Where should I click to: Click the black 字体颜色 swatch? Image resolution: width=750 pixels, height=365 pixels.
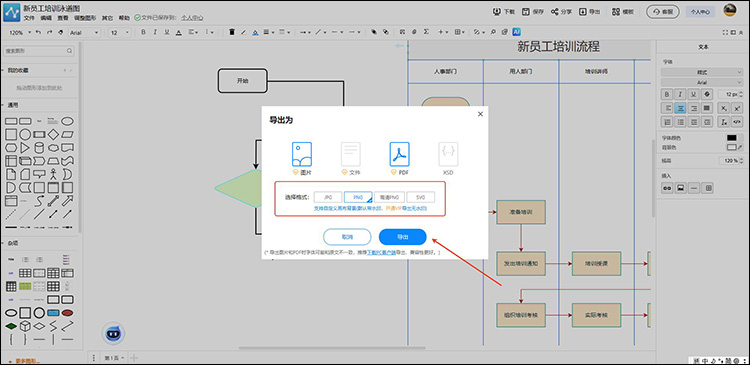[x=732, y=138]
